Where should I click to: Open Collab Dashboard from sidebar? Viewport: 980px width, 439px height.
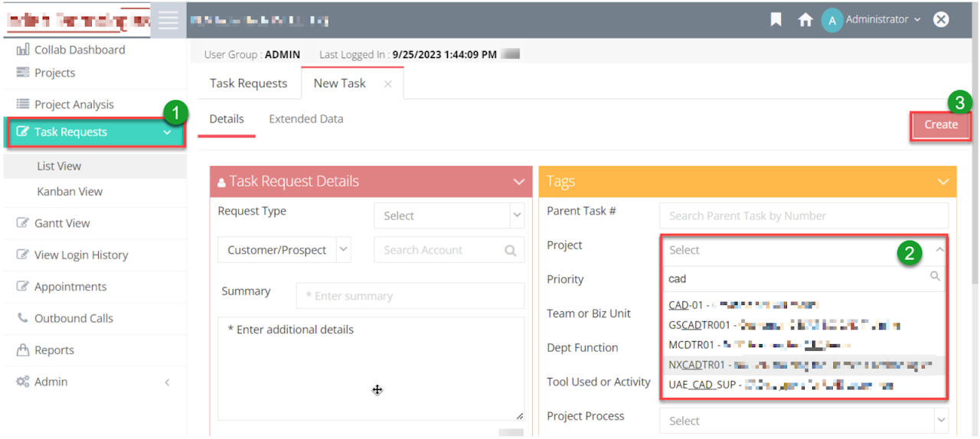79,50
